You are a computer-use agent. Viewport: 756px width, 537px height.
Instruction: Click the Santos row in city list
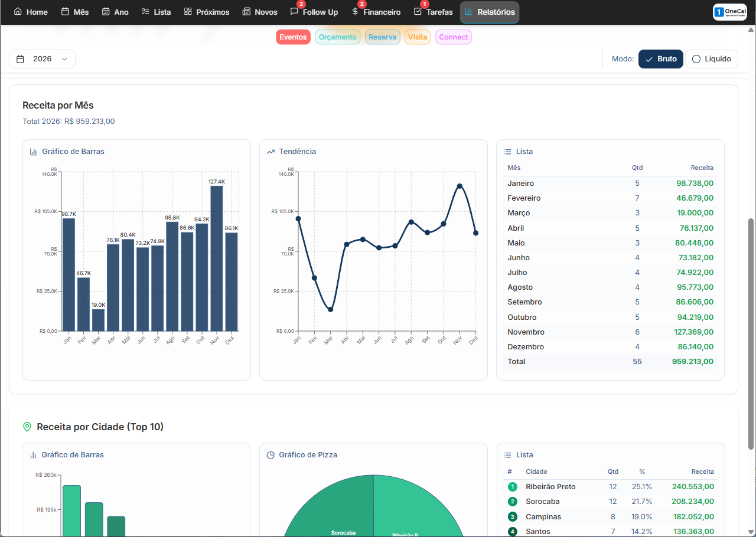point(611,532)
